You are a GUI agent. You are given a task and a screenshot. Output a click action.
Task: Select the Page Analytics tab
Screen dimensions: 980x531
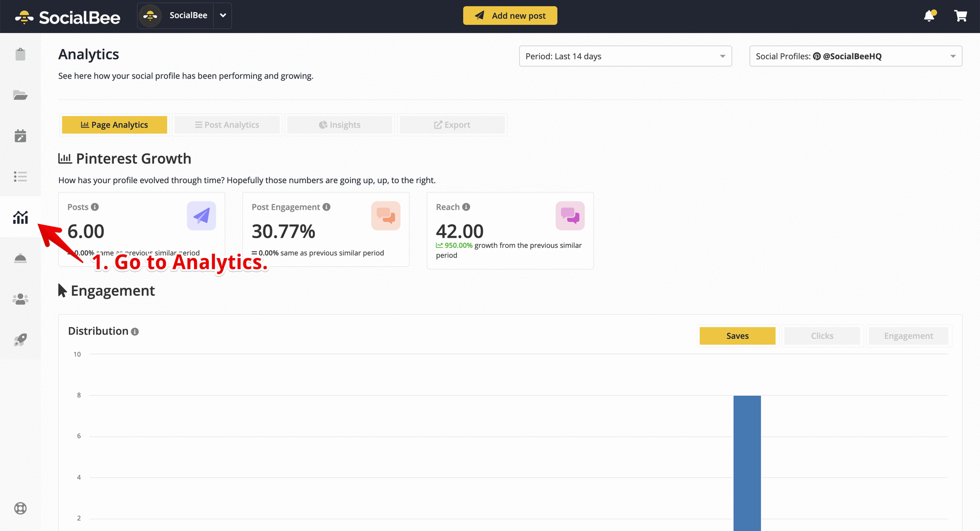[114, 125]
